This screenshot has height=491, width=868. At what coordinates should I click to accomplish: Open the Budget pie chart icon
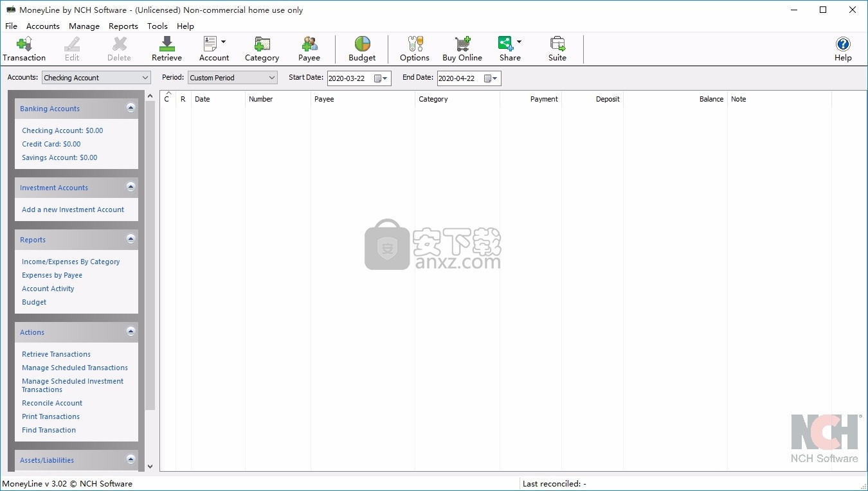click(x=362, y=49)
